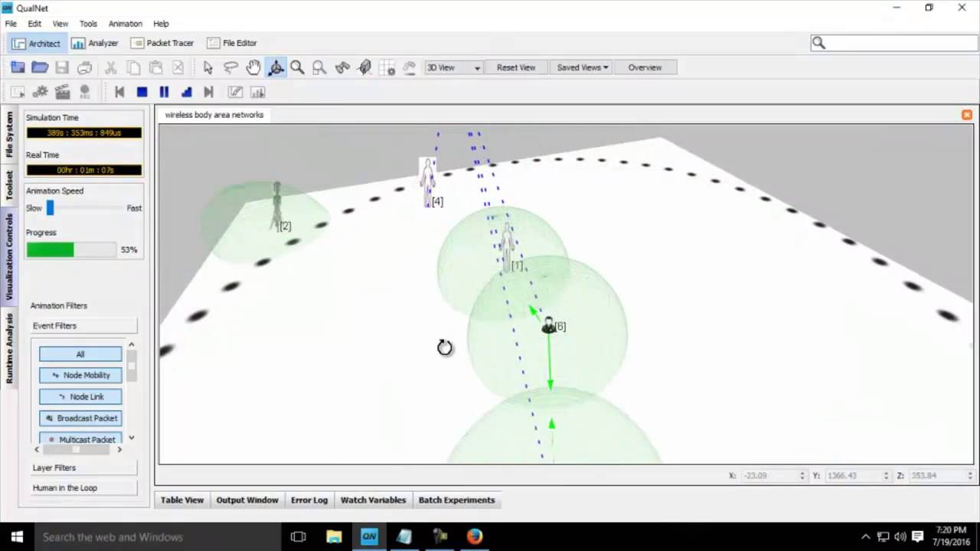
Task: Click the ruler measure tool icon
Action: (x=364, y=67)
